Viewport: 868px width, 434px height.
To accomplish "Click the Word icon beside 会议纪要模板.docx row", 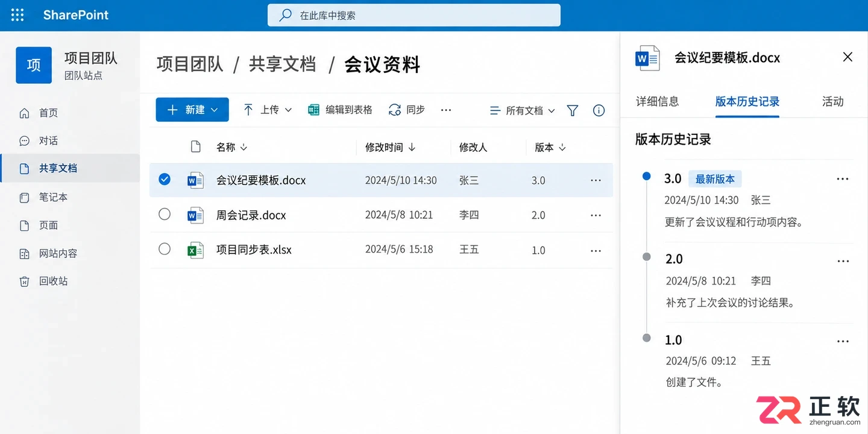I will (195, 180).
